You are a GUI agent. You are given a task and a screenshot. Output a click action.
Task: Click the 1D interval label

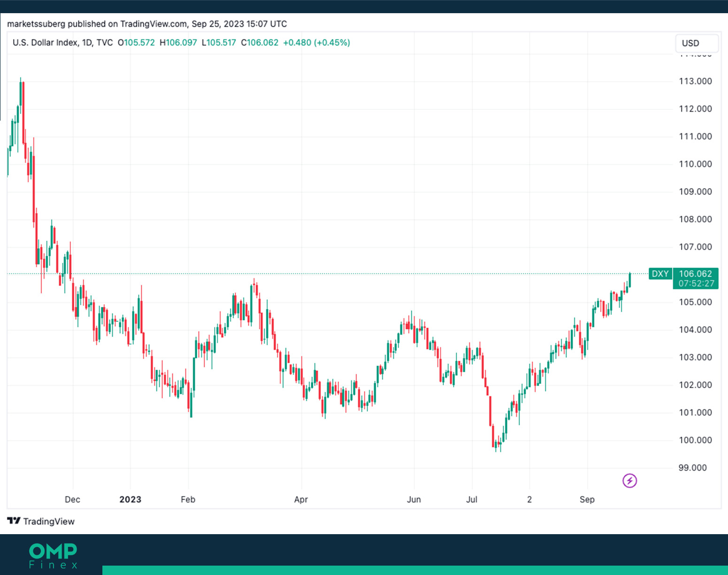tap(87, 43)
